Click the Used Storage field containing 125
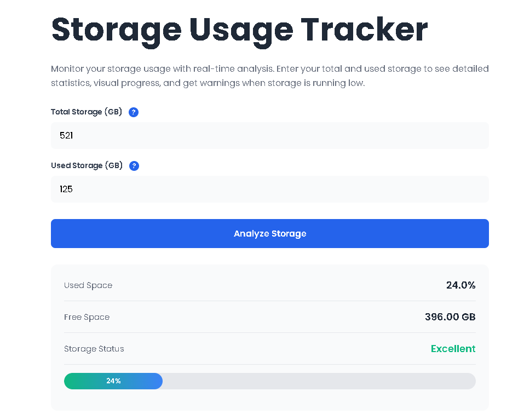 pos(269,189)
